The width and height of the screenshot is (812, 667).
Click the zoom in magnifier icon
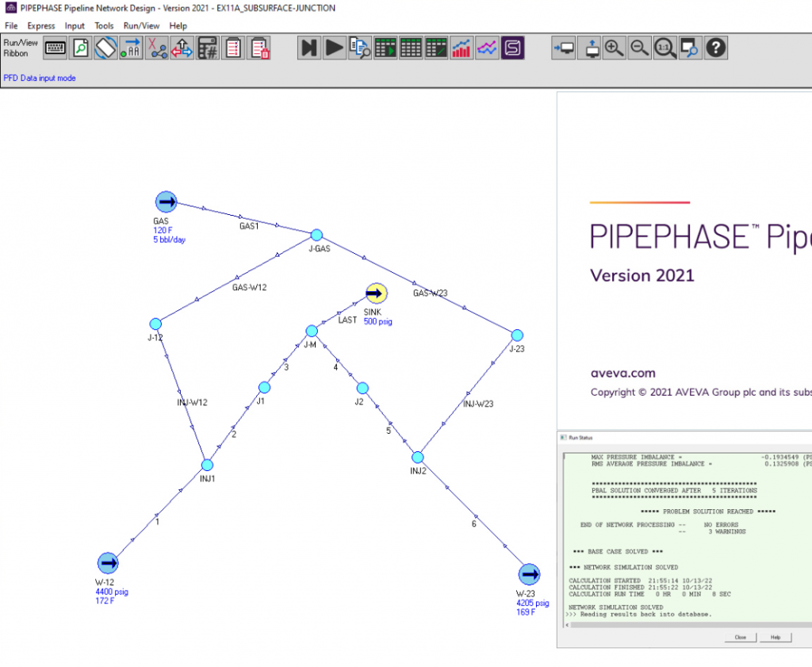pyautogui.click(x=615, y=48)
